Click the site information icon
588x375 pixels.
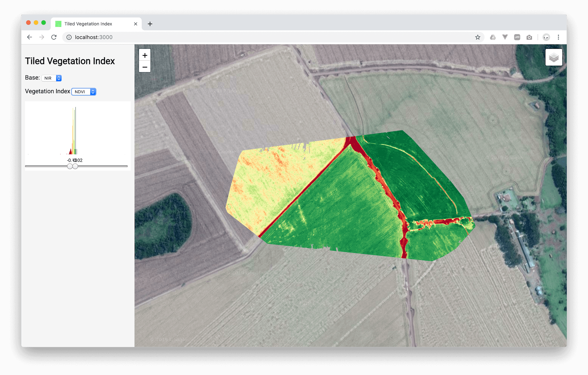point(69,37)
